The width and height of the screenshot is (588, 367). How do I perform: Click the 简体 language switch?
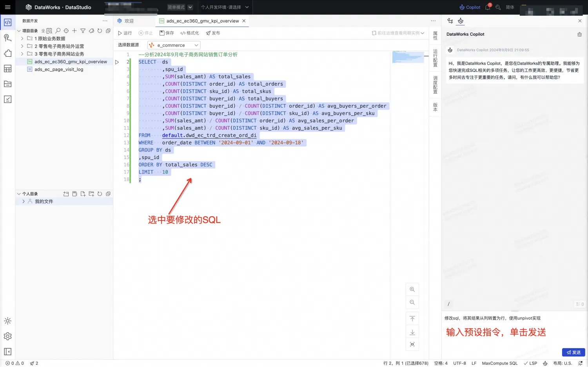click(x=510, y=7)
